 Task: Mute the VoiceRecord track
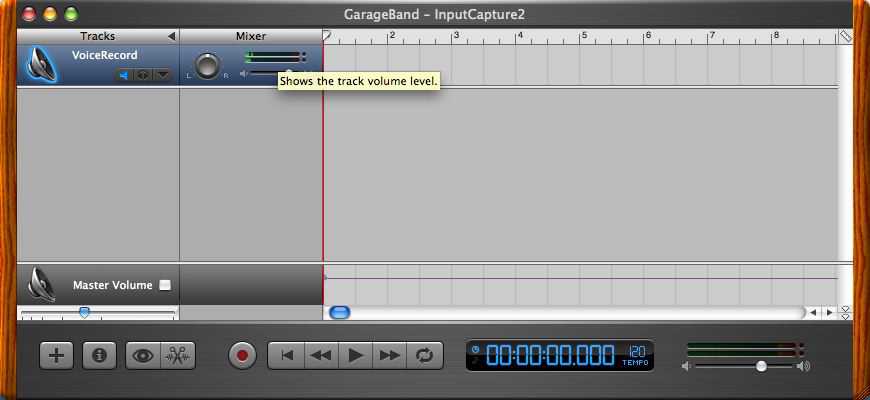tap(125, 74)
